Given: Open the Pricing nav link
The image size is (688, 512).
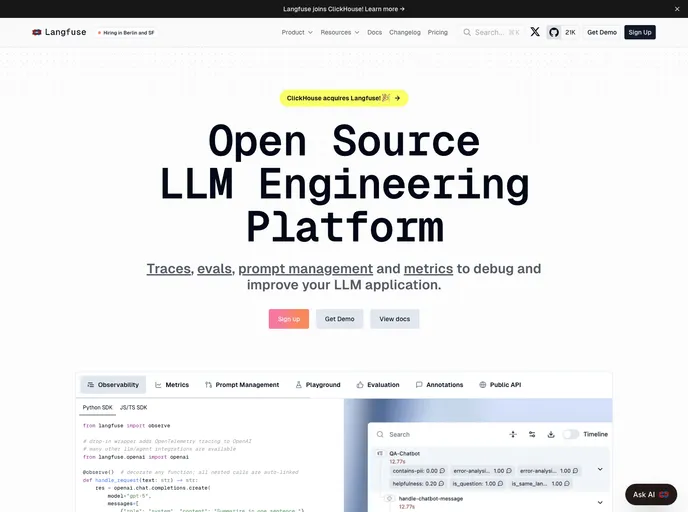Looking at the screenshot, I should (x=437, y=32).
